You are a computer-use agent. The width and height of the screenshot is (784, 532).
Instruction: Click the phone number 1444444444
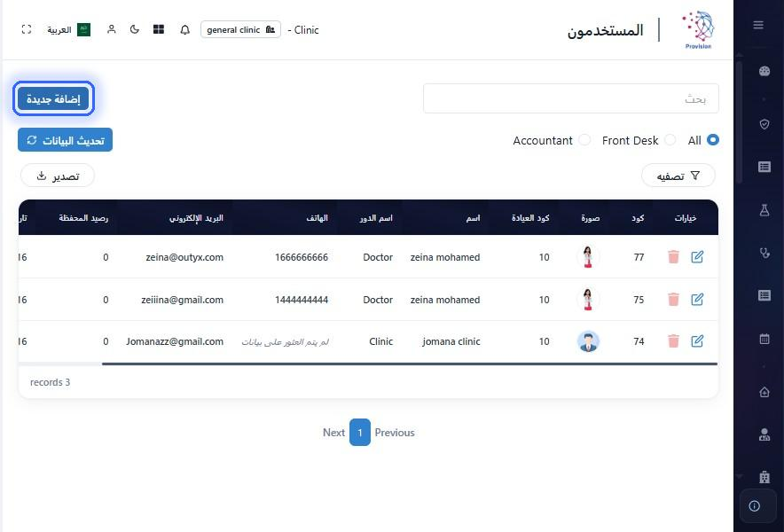302,300
